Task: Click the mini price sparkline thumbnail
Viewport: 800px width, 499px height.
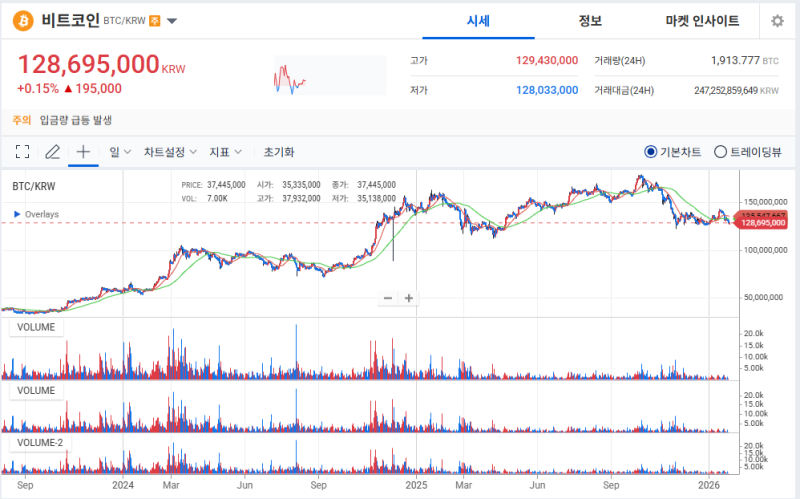Action: (x=330, y=76)
